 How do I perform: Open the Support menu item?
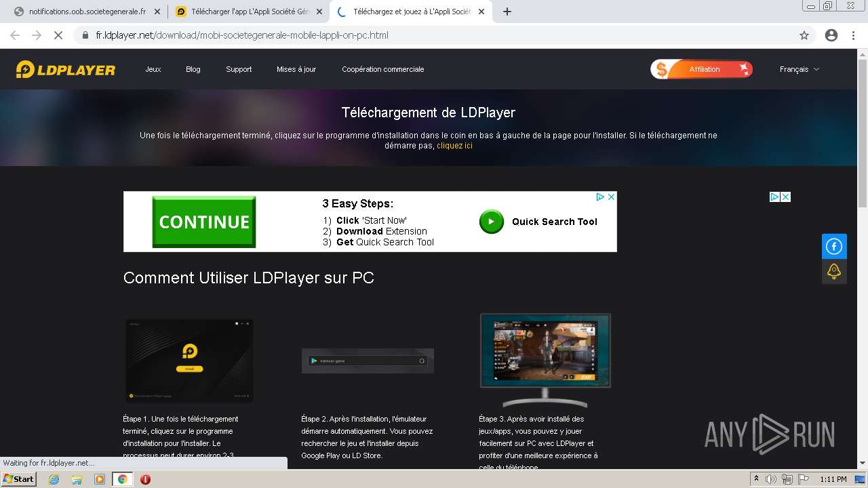pos(239,69)
